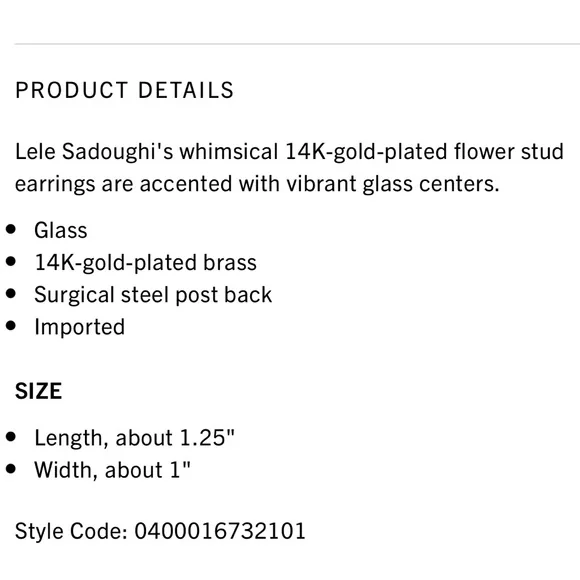Click the Length about 1.25" line
Viewport: 580px width, 580px height.
pos(135,438)
